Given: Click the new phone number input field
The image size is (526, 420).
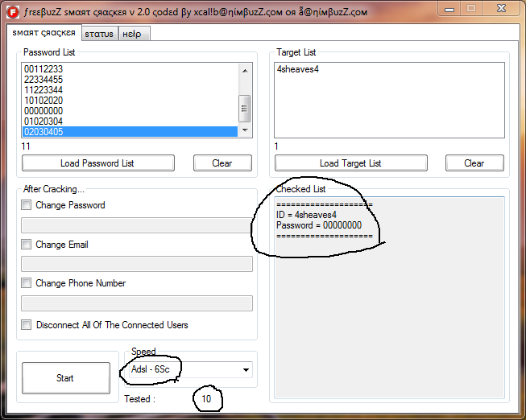Looking at the screenshot, I should coord(137,303).
